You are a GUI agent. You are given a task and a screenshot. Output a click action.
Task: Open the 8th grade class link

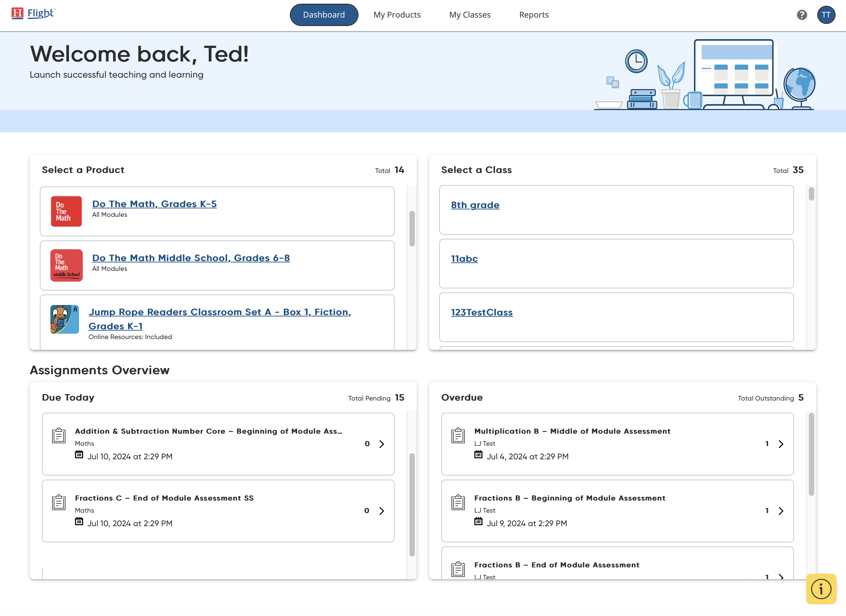pyautogui.click(x=475, y=205)
